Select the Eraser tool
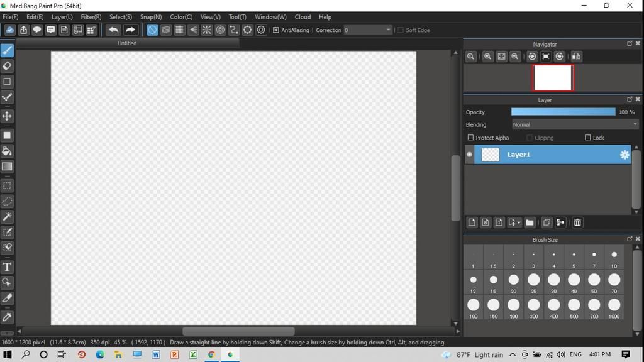 click(7, 66)
